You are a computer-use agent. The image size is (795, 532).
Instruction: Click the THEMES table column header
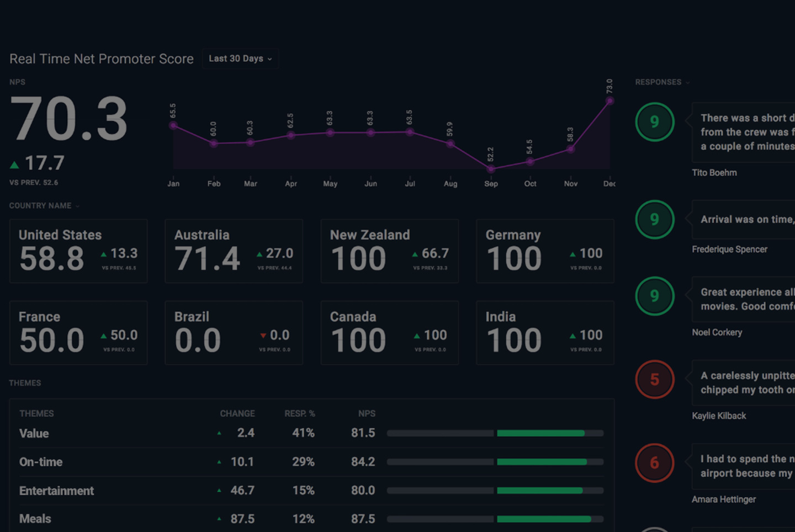[x=36, y=413]
